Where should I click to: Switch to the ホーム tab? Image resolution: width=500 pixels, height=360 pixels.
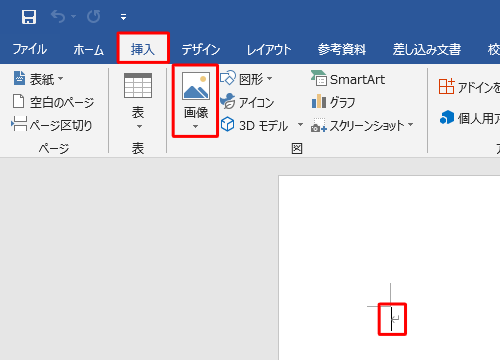coord(89,50)
